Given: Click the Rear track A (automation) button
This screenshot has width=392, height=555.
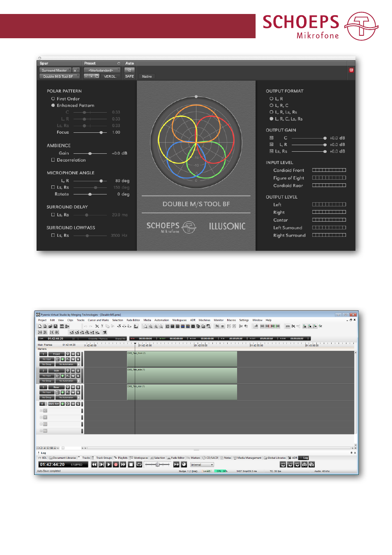Looking at the screenshot, I should (x=78, y=392).
